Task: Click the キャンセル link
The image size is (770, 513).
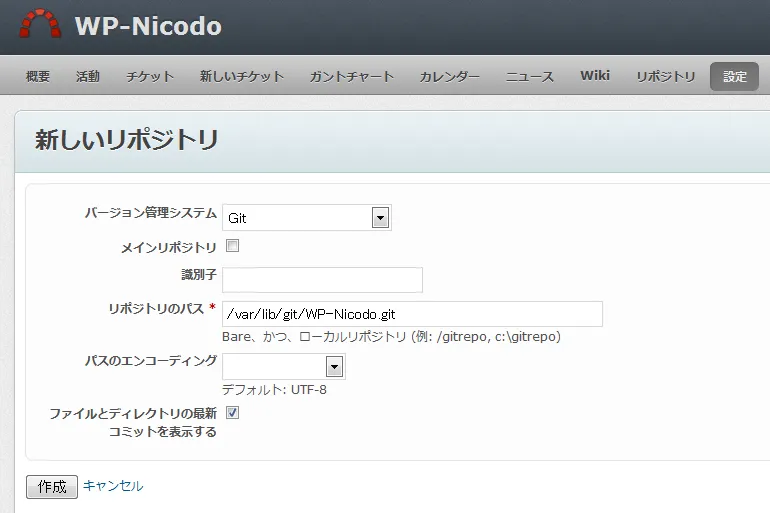Action: 113,486
